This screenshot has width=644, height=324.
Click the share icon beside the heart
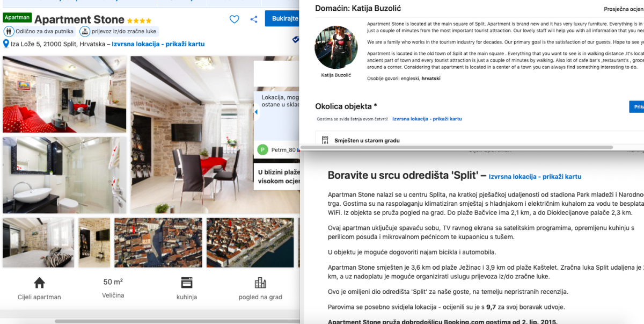(254, 19)
